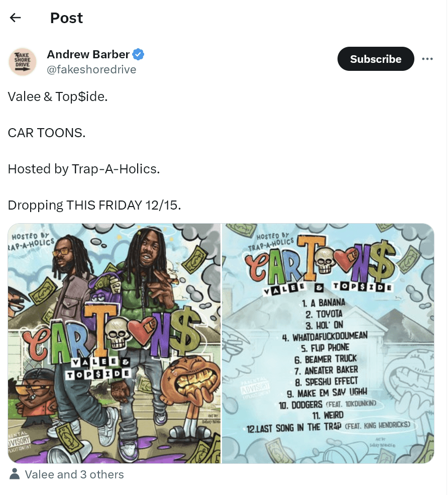Click the tagged people icon
Viewport: 448px width, 495px height.
14,474
